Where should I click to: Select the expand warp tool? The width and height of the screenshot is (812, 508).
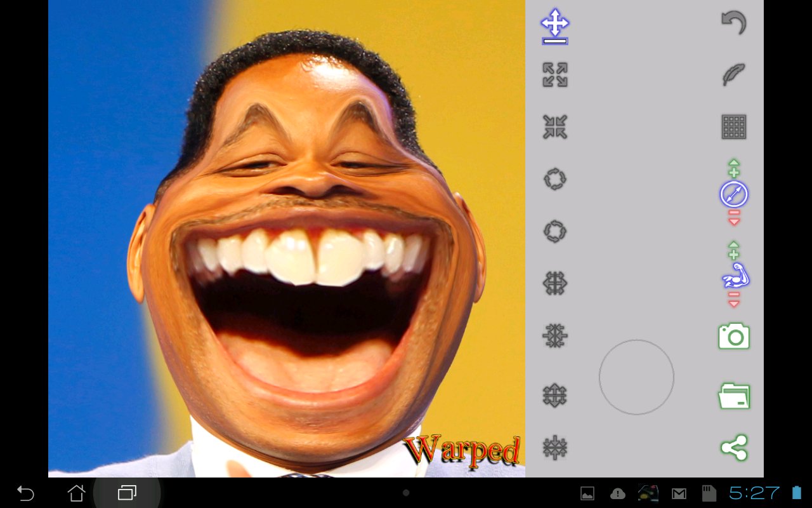(x=555, y=76)
